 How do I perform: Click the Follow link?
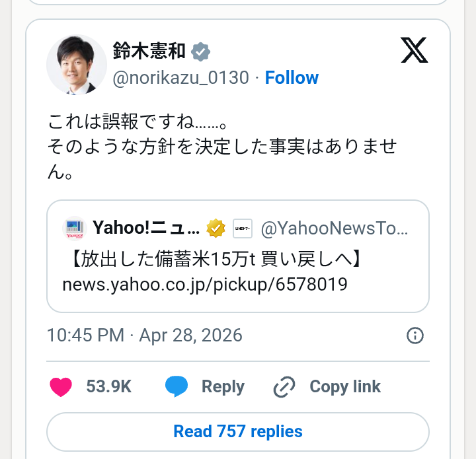pyautogui.click(x=292, y=78)
